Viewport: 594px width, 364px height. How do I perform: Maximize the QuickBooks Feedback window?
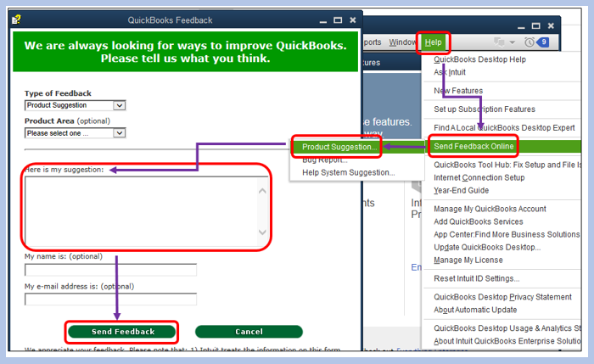(338, 20)
